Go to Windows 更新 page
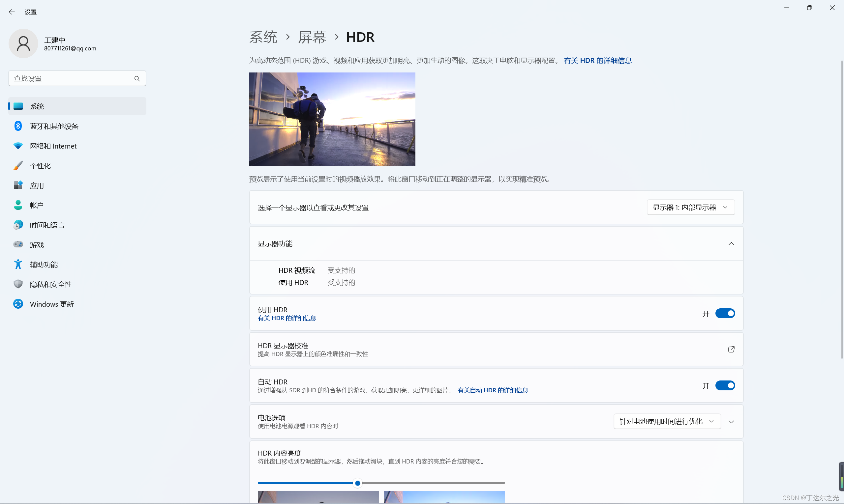The width and height of the screenshot is (844, 504). (x=77, y=304)
